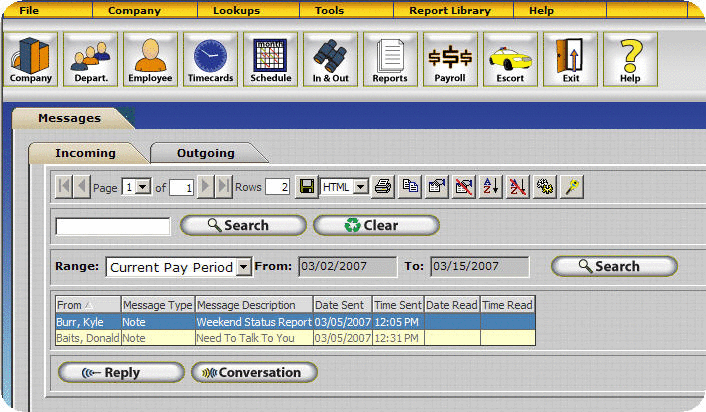Click the save floppy disk icon

click(x=307, y=187)
